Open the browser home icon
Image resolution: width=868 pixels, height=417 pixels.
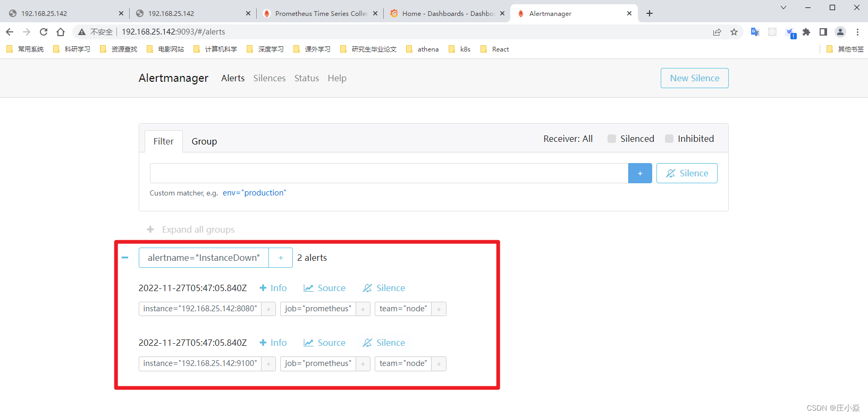(x=61, y=32)
